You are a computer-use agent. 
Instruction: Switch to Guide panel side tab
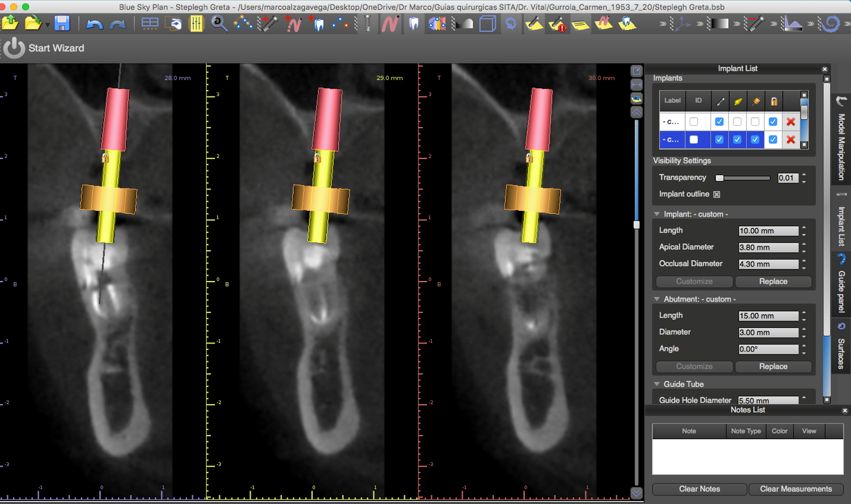click(x=841, y=284)
